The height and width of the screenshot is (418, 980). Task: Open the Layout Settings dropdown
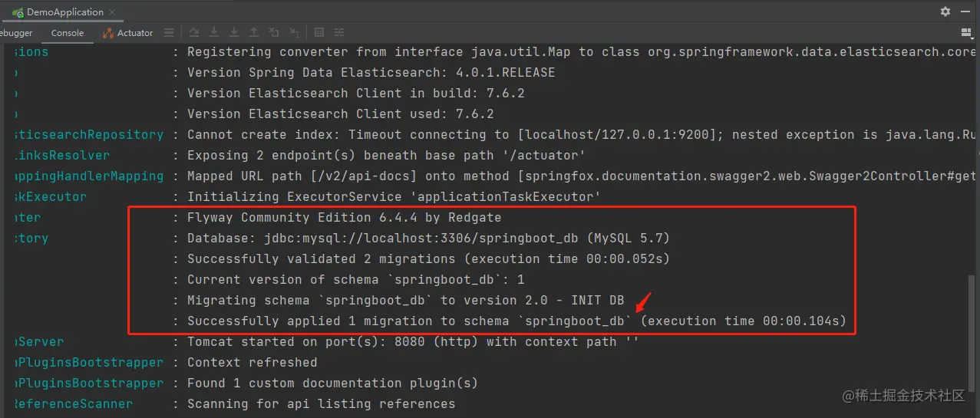(966, 33)
